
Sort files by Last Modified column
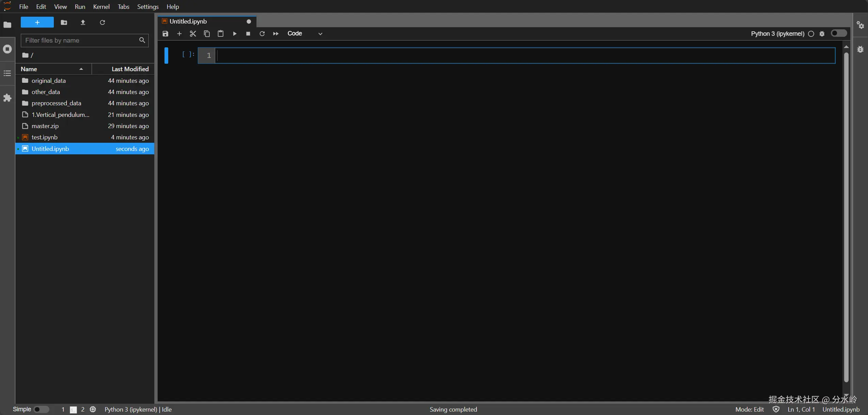click(129, 69)
